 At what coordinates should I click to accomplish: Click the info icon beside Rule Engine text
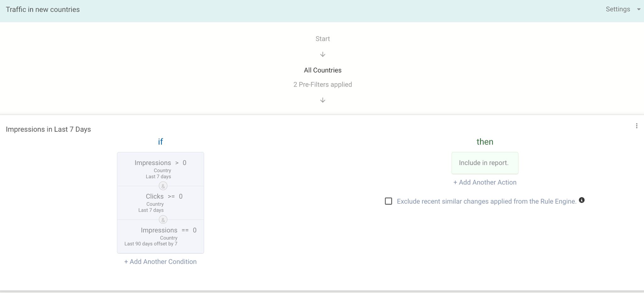pyautogui.click(x=582, y=200)
